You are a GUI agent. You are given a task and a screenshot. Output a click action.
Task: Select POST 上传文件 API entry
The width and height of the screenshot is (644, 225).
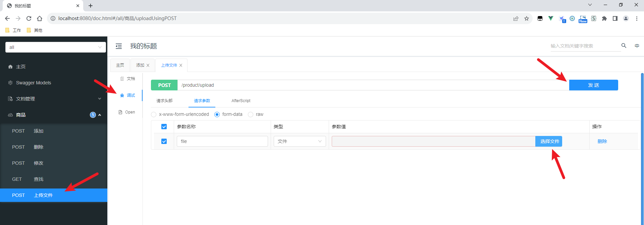[x=54, y=195]
